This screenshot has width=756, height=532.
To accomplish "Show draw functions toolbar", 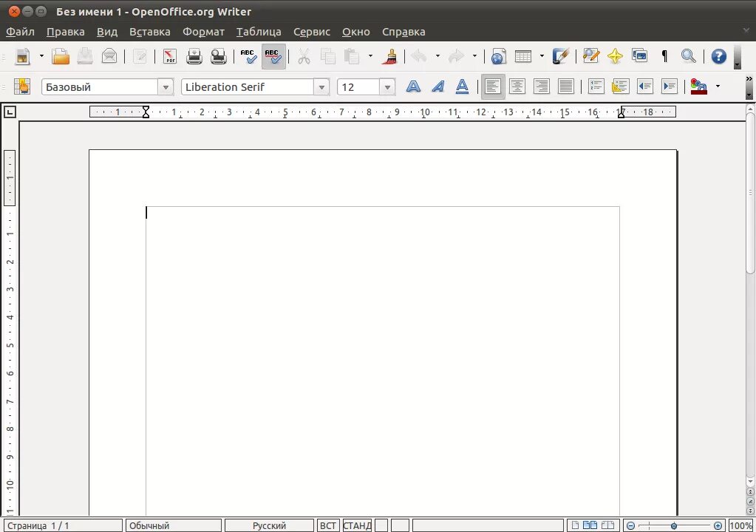I will (560, 56).
